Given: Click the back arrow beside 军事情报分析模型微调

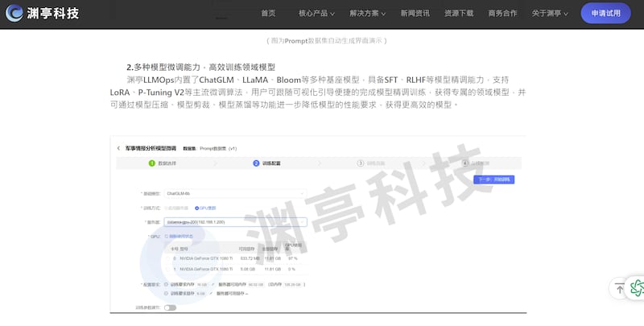Looking at the screenshot, I should (118, 148).
